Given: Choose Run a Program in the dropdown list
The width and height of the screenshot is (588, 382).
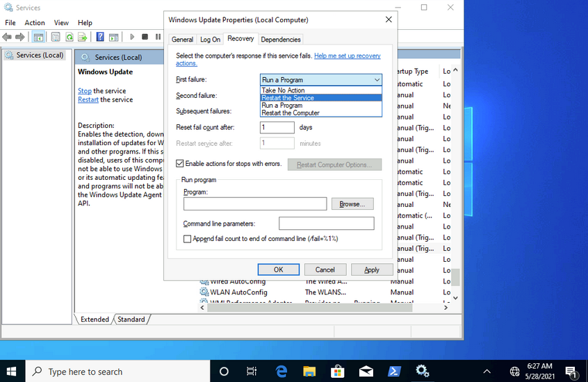Looking at the screenshot, I should pos(321,106).
